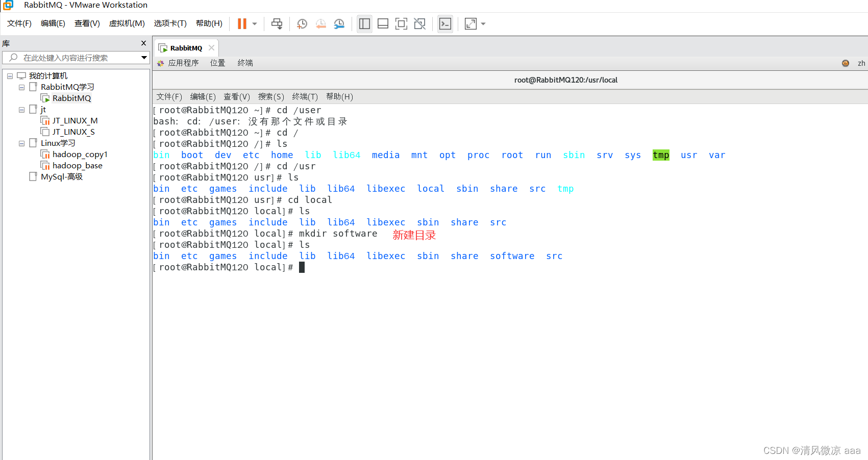Open the snapshot manager icon
868x460 pixels.
[x=339, y=24]
